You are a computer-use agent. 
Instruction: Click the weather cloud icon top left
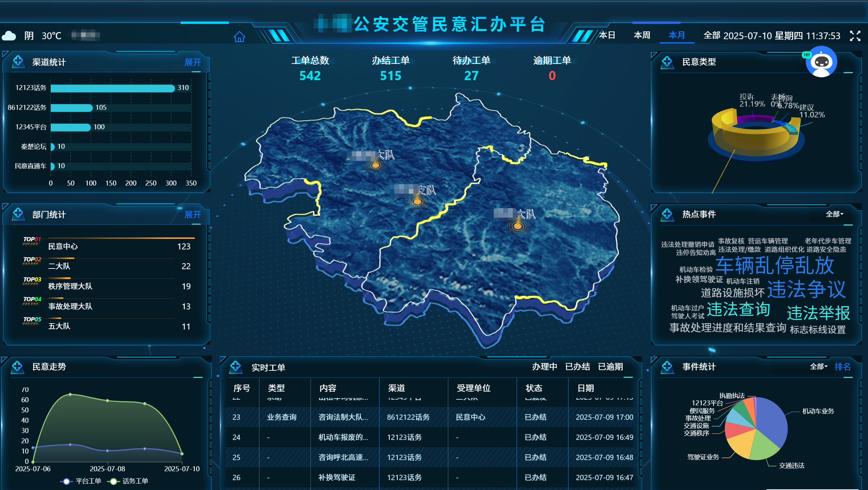(x=10, y=35)
